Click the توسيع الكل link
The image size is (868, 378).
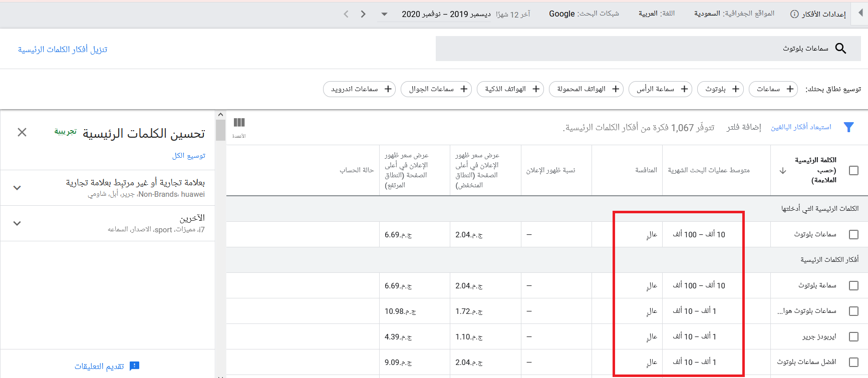pos(189,156)
